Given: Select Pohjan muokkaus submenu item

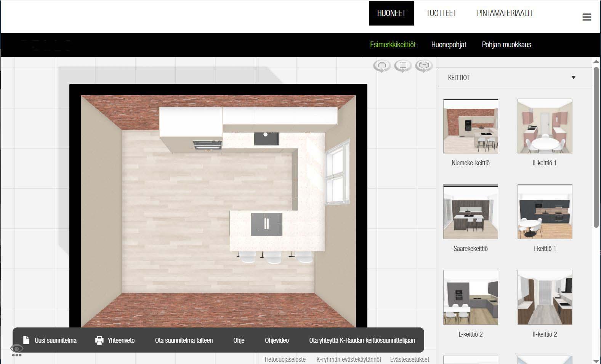Looking at the screenshot, I should tap(506, 45).
